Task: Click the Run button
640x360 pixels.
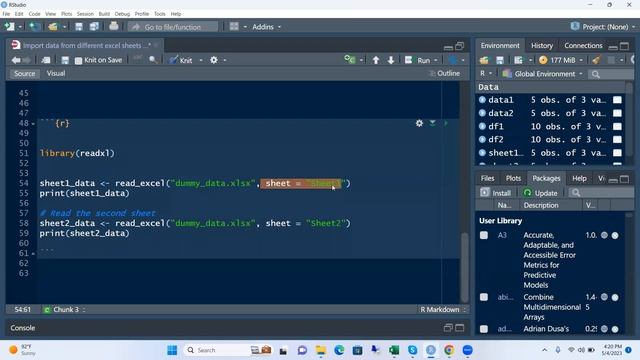Action: coord(418,60)
